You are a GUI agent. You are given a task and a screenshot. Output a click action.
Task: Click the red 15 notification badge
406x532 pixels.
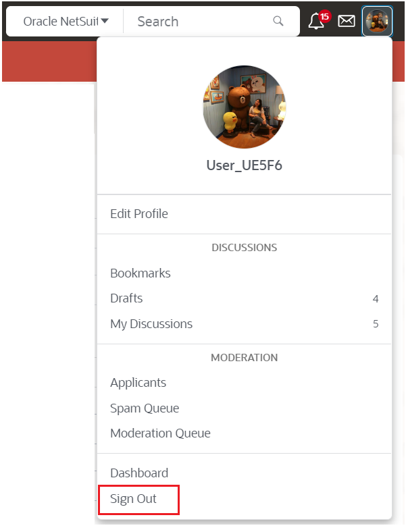pos(324,16)
